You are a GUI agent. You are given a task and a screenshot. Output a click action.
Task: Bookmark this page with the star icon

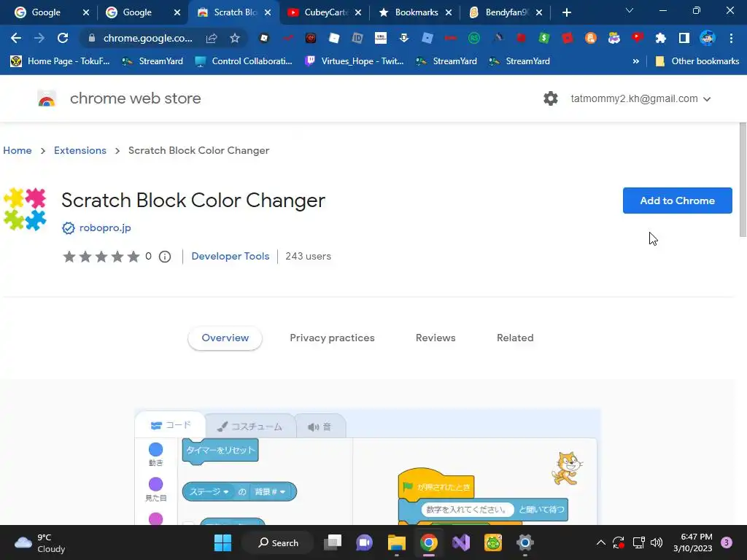[234, 38]
